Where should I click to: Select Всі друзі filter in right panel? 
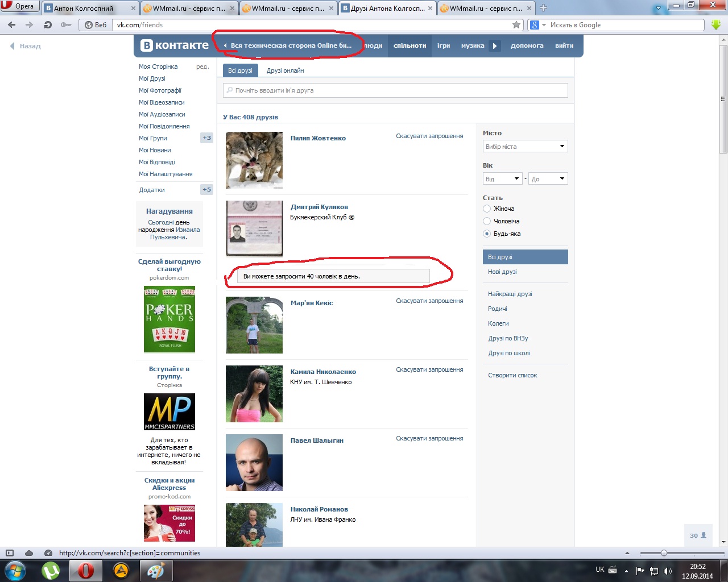(x=525, y=257)
